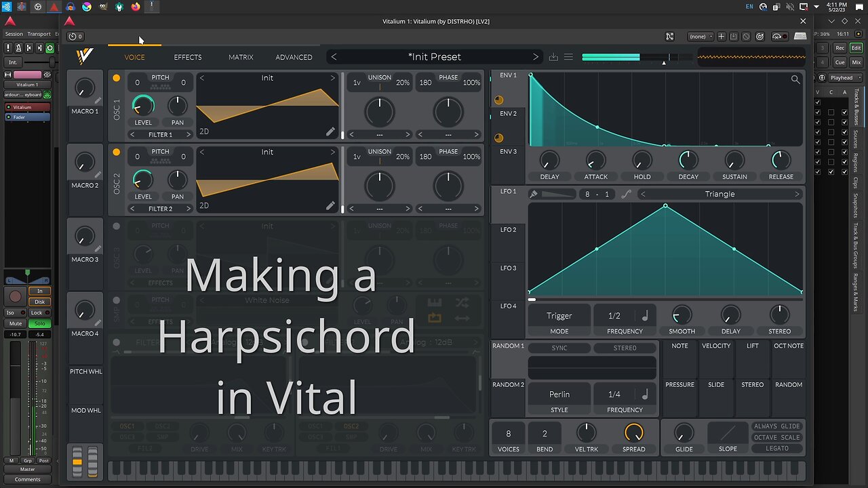Click the PRESSURE modulation source
Screen dimensions: 868x488
click(679, 398)
